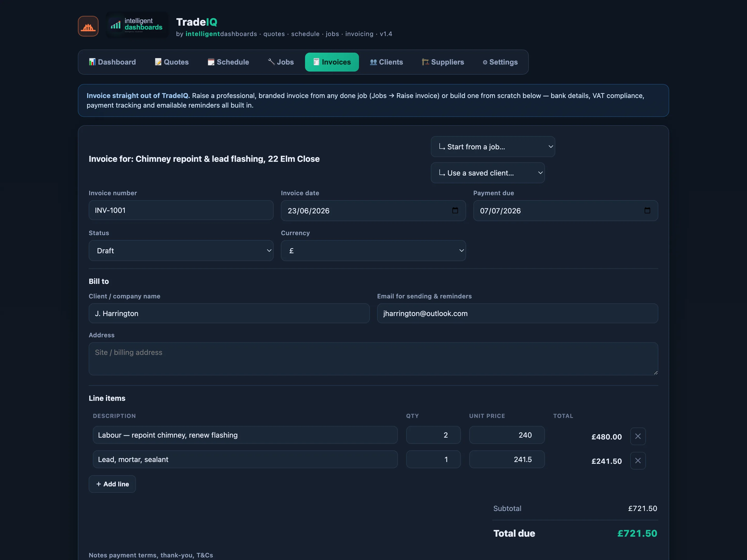747x560 pixels.
Task: Click the Notes payment terms label
Action: [x=151, y=555]
